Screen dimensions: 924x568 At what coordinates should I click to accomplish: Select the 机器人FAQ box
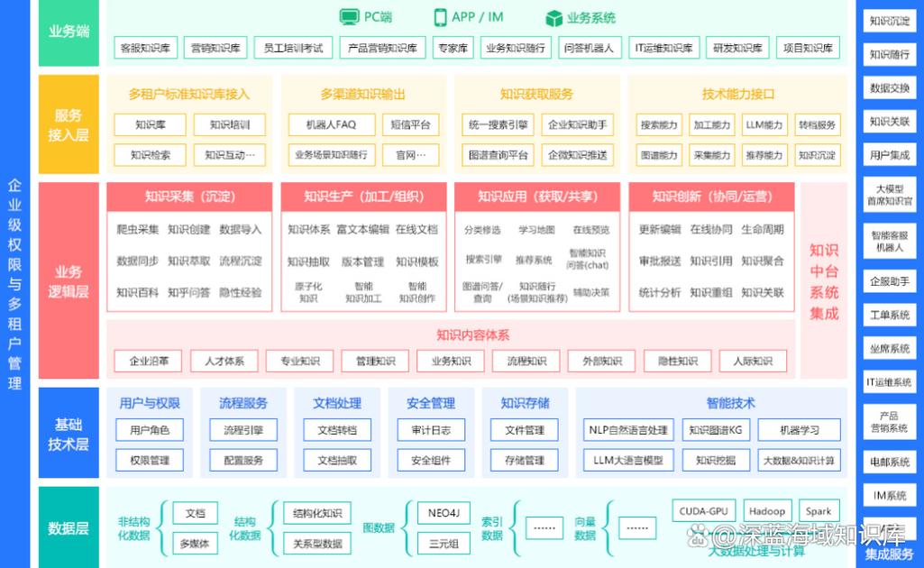[331, 125]
